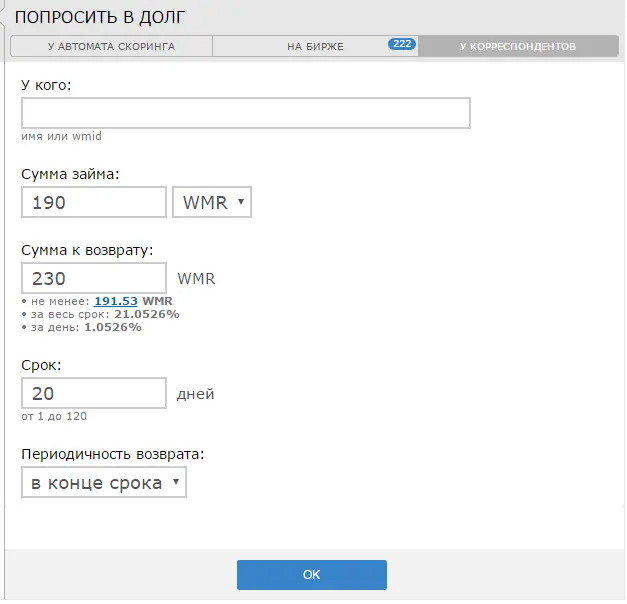Viewport: 627px width, 604px height.
Task: Open the НА БИРЖЕ tab
Action: (315, 46)
